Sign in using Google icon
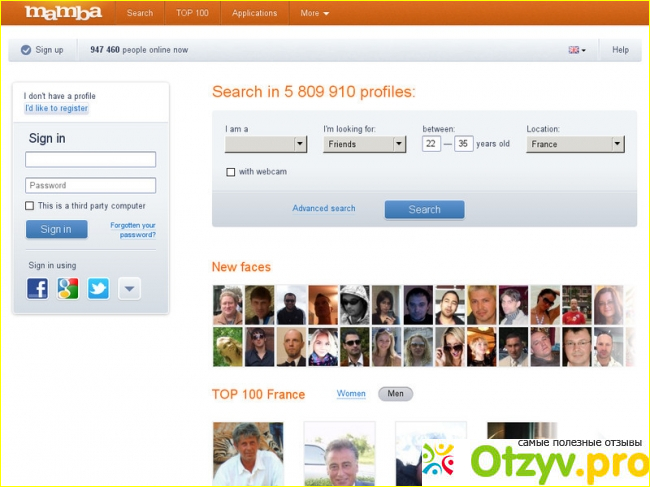The height and width of the screenshot is (487, 650). click(x=68, y=289)
